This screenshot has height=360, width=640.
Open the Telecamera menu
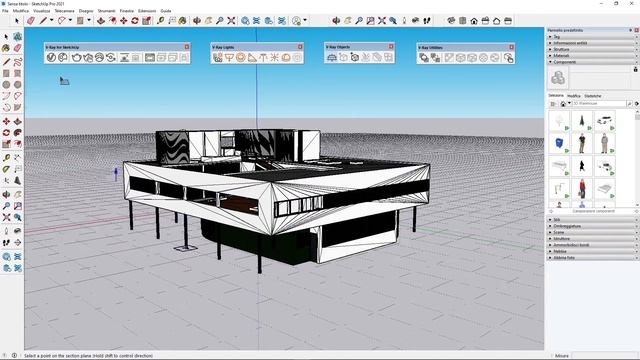click(64, 11)
